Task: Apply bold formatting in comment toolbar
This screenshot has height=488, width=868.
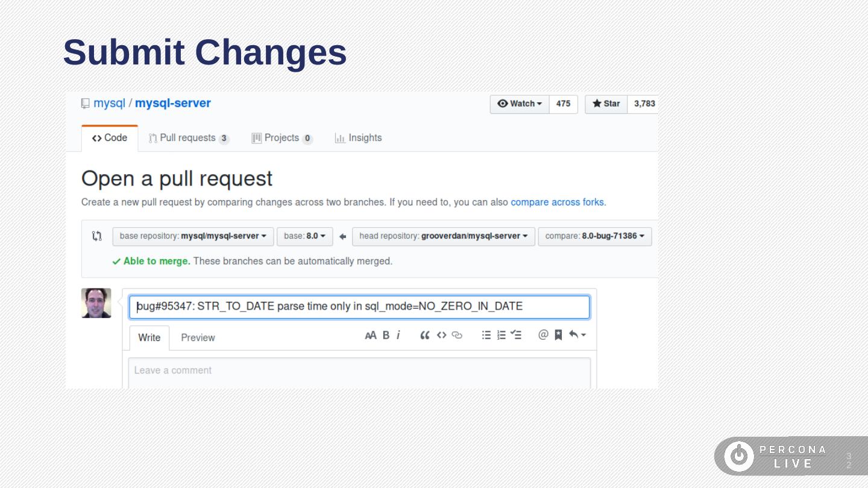Action: pos(386,336)
